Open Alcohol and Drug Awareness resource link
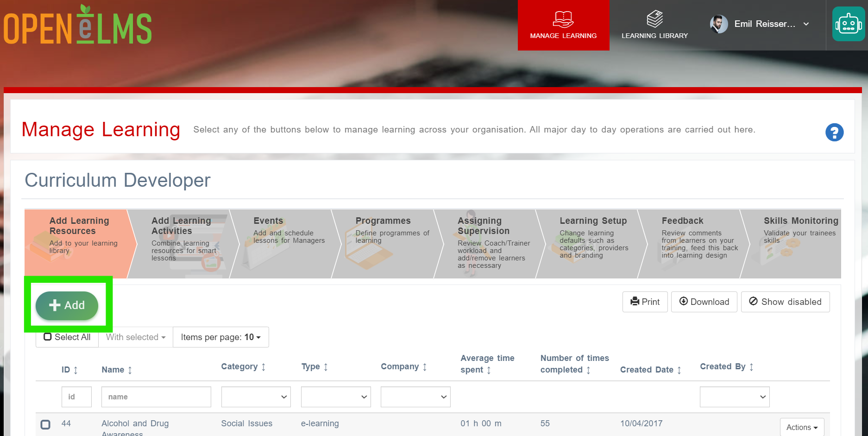The width and height of the screenshot is (868, 436). tap(135, 428)
